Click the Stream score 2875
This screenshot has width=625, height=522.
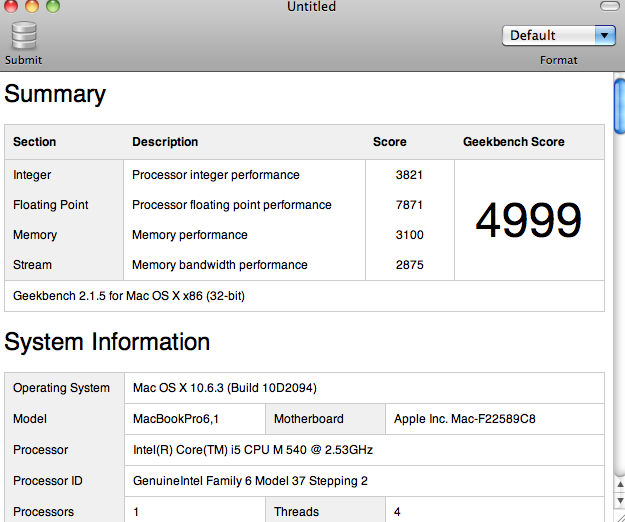pos(409,265)
